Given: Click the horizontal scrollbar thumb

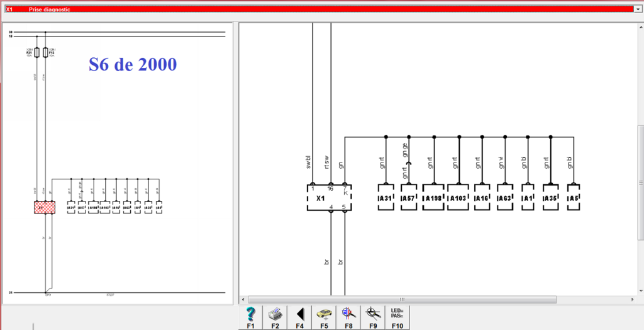Looking at the screenshot, I should (x=402, y=300).
